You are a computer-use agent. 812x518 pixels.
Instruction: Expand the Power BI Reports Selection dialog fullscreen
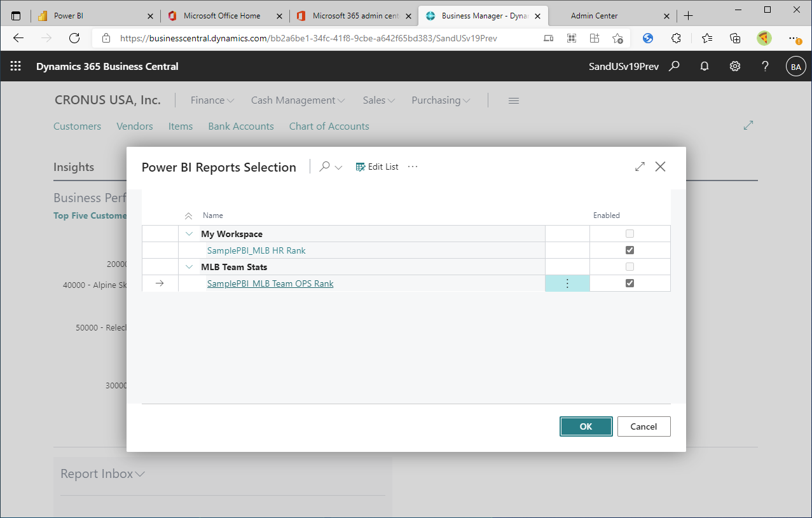pyautogui.click(x=640, y=167)
